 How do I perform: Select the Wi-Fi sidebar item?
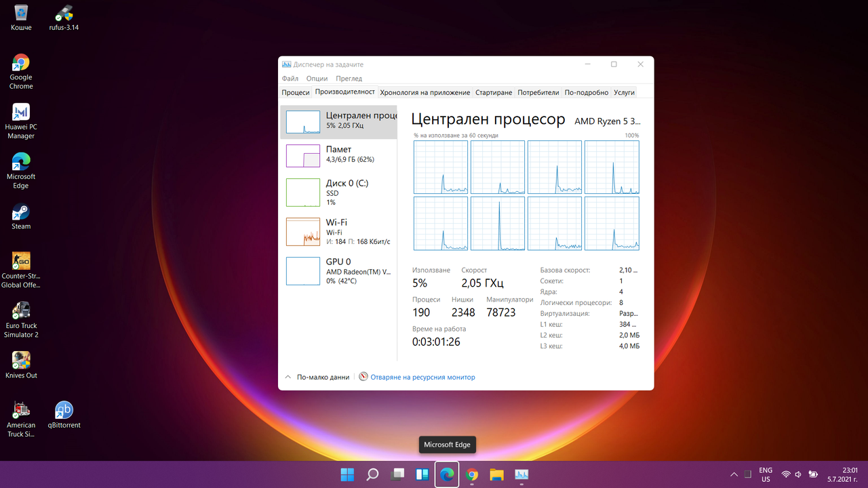point(339,232)
